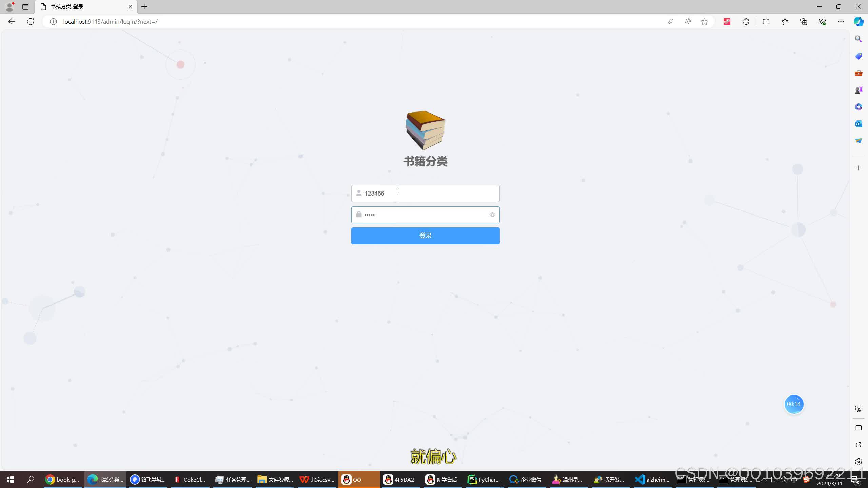Toggle password visibility with the eye icon
This screenshot has height=488, width=868.
[x=492, y=215]
